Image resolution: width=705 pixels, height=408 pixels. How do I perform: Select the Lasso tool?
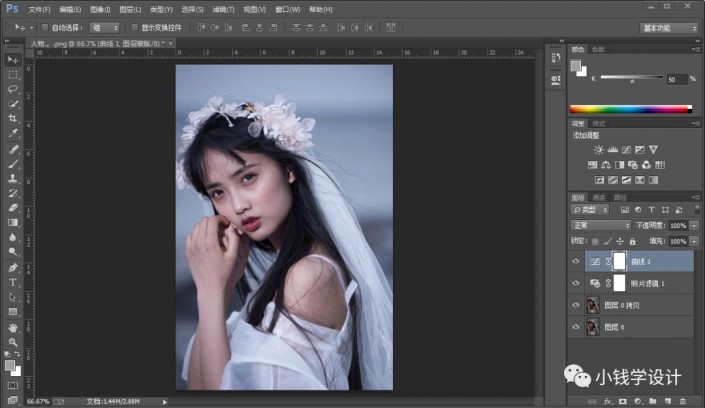(x=13, y=89)
